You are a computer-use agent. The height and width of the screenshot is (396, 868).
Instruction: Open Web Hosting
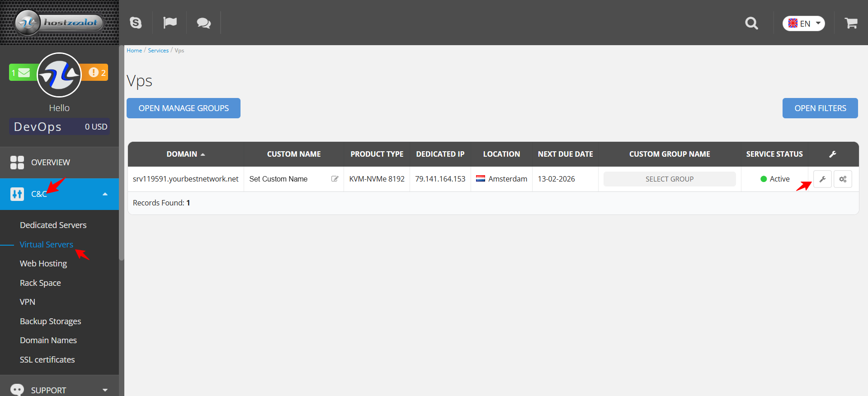tap(43, 264)
